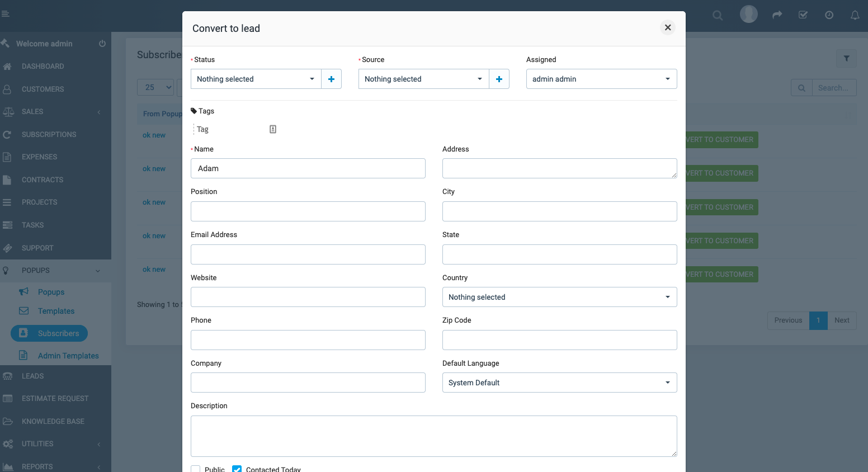Click into the Zip Code field
The height and width of the screenshot is (472, 868).
click(x=560, y=340)
